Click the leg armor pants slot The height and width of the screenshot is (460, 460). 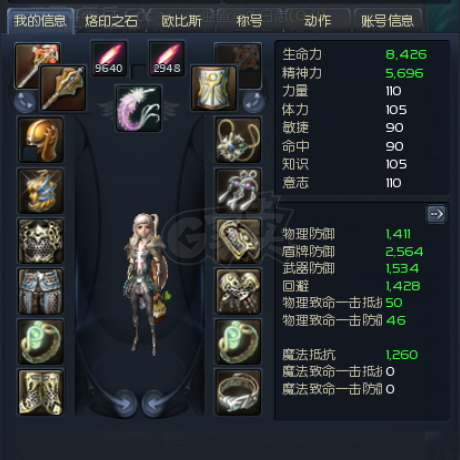tap(41, 292)
